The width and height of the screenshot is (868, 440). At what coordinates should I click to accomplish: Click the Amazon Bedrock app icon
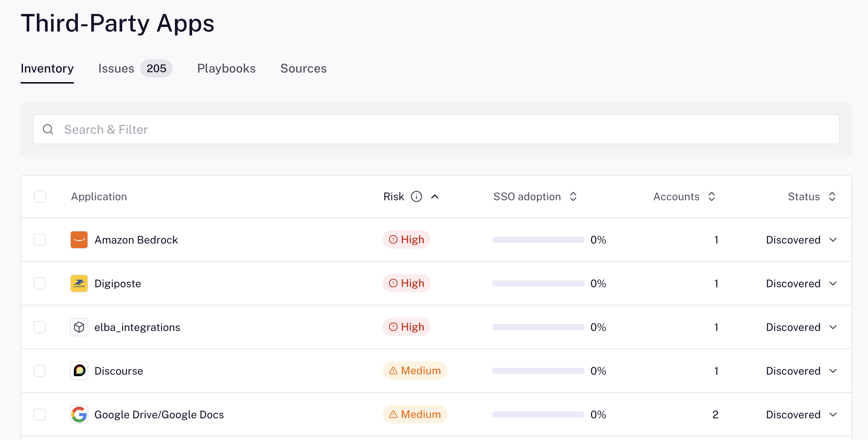(x=79, y=240)
